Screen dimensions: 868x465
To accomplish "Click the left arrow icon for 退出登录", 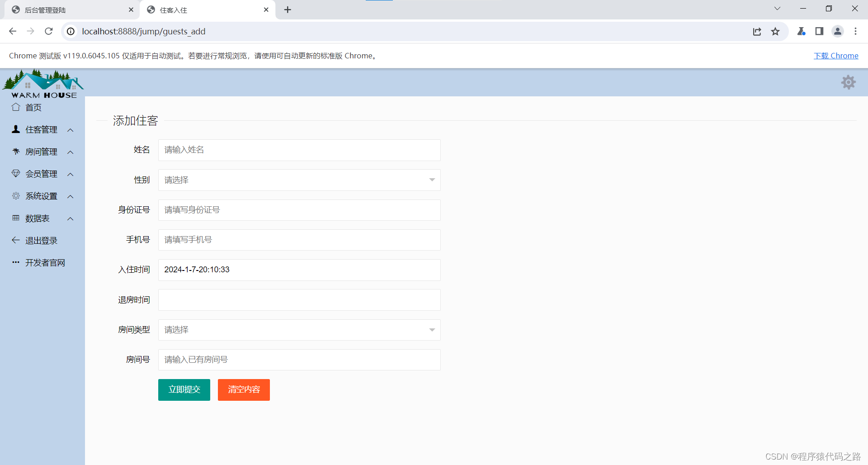I will (16, 240).
